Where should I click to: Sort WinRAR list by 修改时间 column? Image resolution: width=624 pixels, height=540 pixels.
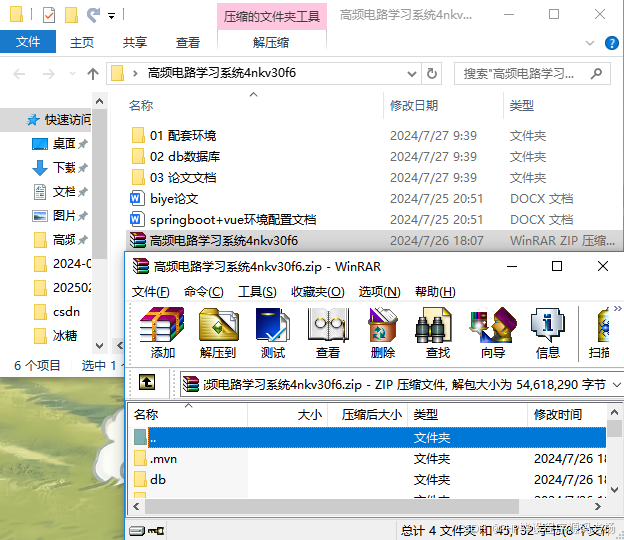(x=558, y=415)
